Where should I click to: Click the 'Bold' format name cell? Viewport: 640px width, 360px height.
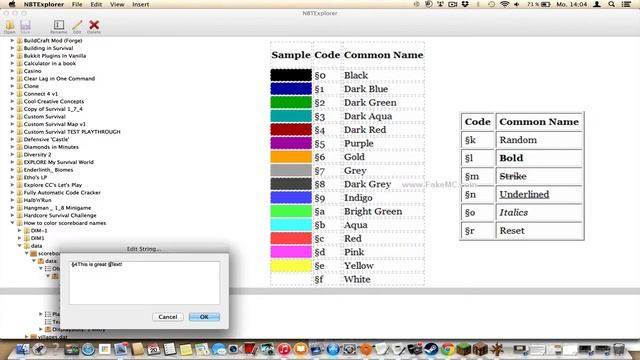tap(539, 158)
